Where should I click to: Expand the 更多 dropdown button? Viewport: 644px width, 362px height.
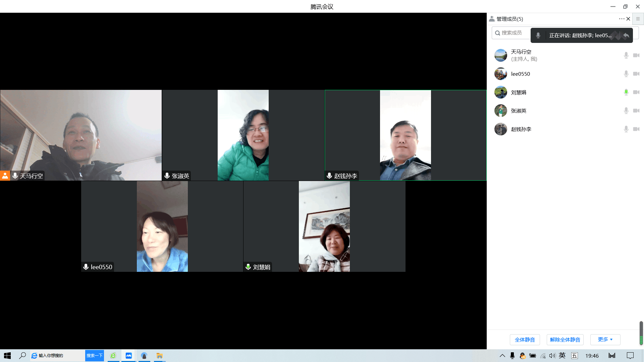click(605, 340)
